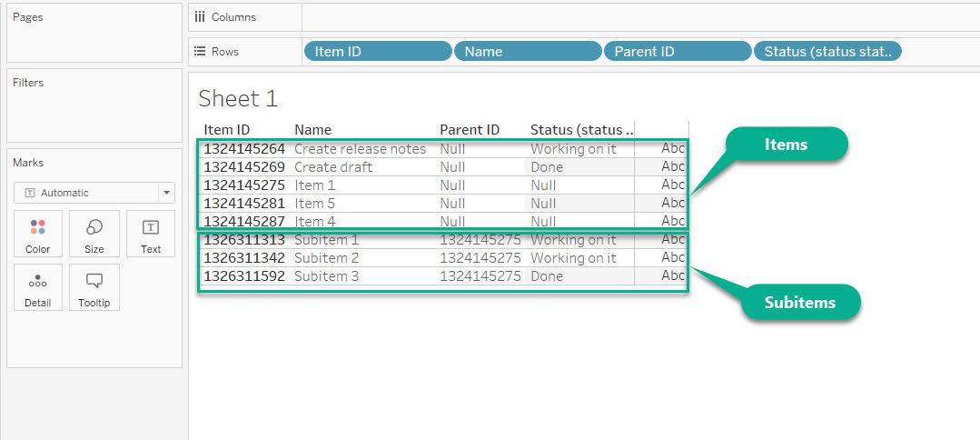Select the Item ID pill in Rows

click(378, 52)
